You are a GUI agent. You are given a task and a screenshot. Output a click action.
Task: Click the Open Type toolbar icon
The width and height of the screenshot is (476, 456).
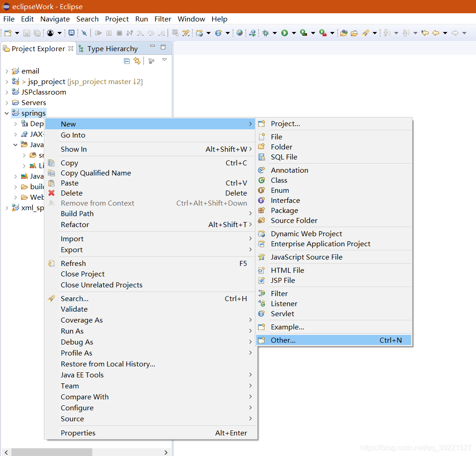click(344, 33)
